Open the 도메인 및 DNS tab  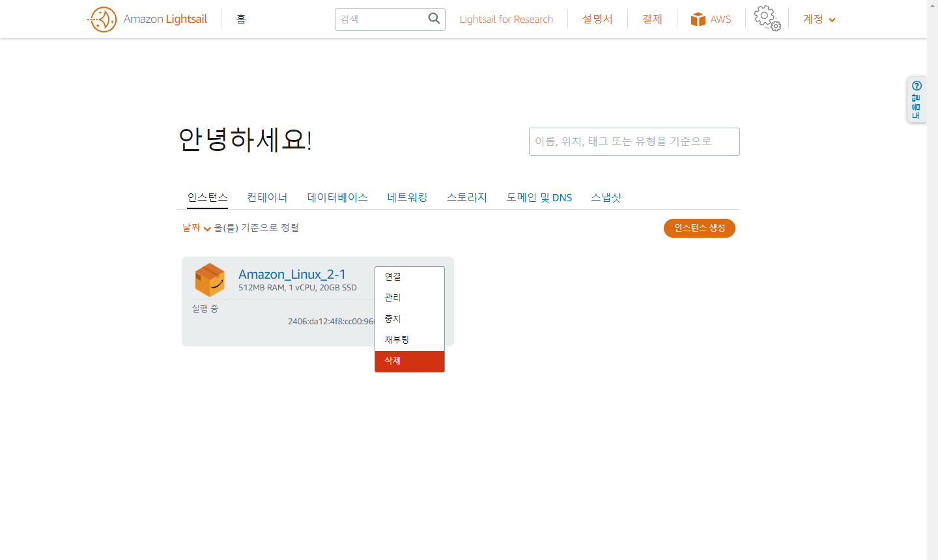click(539, 197)
